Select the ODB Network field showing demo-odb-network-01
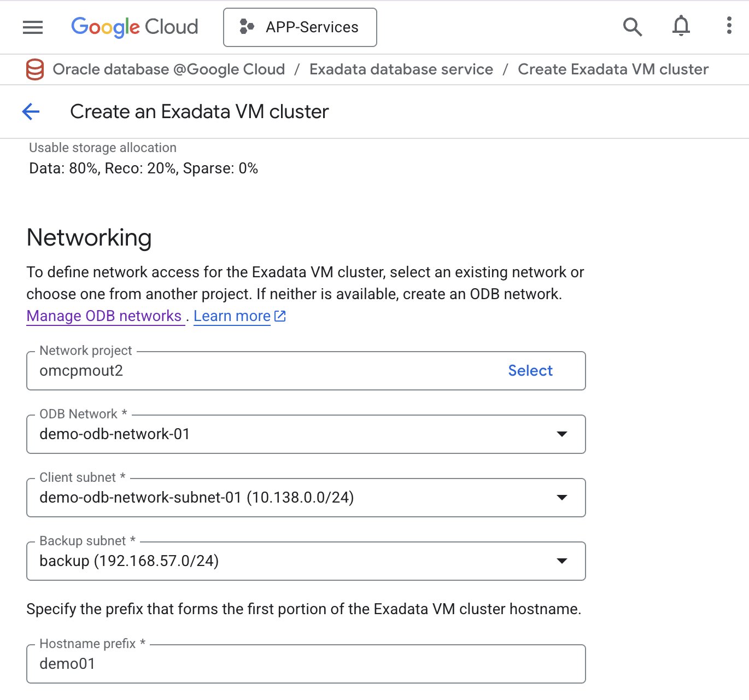 (219, 434)
